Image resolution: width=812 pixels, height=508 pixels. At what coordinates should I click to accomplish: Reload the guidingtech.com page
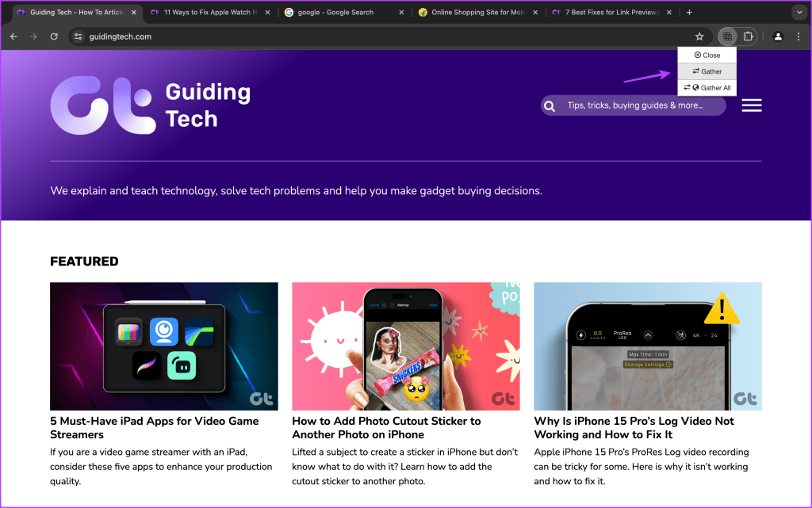coord(54,36)
